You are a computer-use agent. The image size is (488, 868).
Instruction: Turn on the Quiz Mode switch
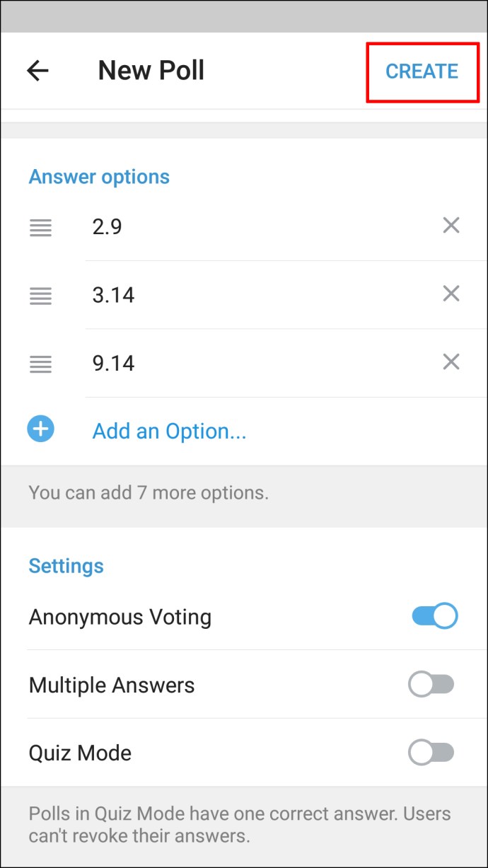431,753
